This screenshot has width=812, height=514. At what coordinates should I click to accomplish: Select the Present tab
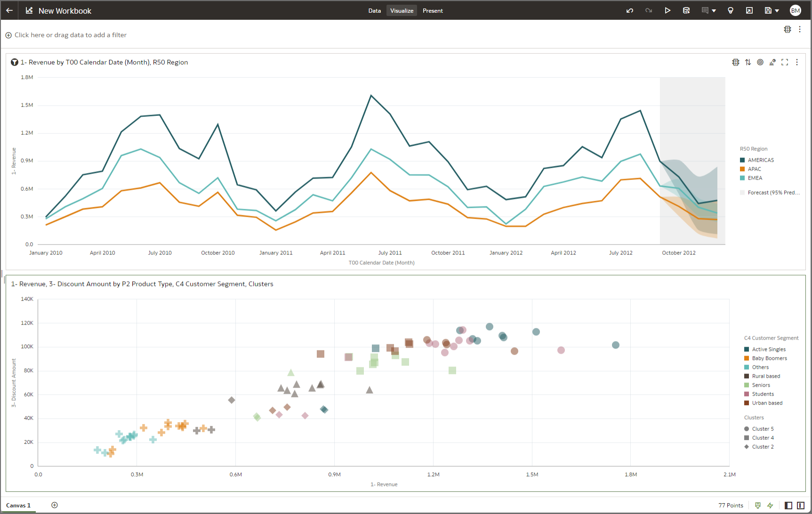click(x=433, y=10)
